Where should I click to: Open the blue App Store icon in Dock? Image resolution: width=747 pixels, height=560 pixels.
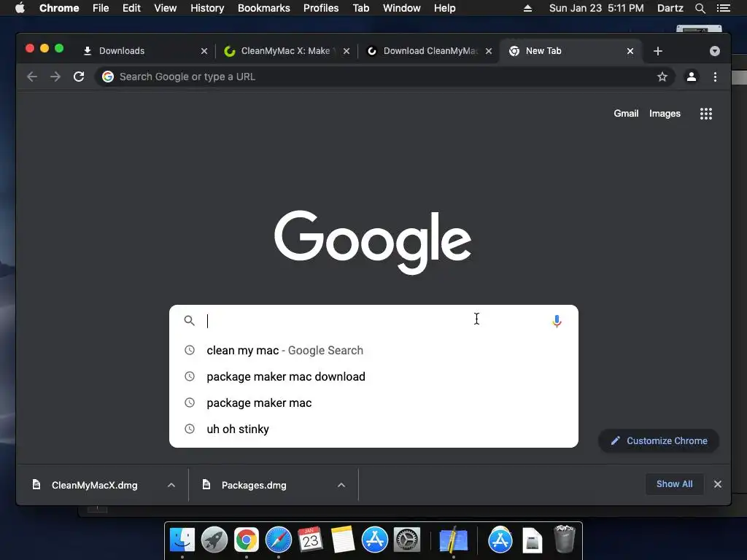pos(375,540)
